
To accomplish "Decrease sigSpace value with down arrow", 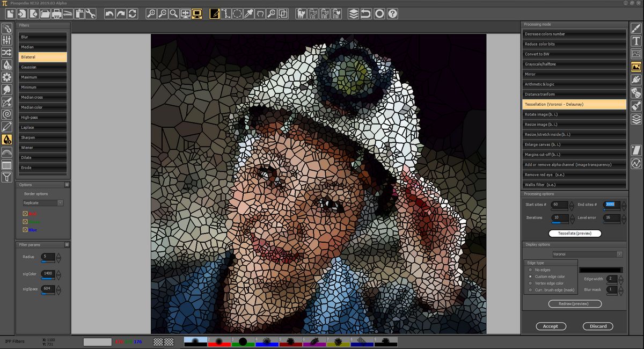I will point(58,292).
